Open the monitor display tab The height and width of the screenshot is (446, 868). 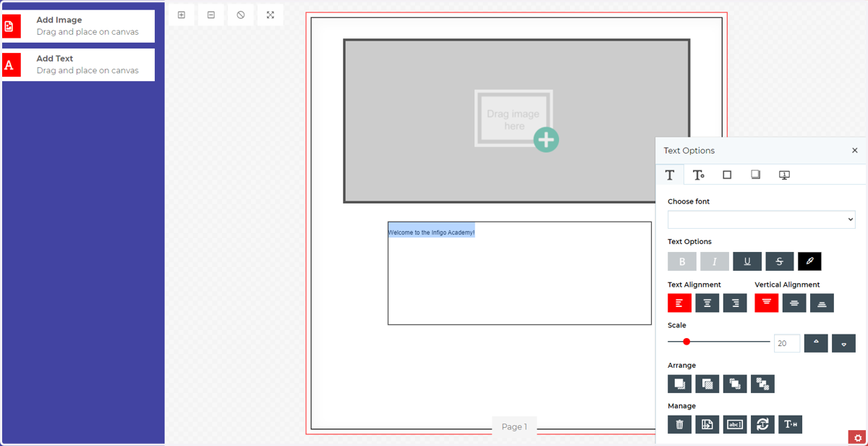point(784,174)
